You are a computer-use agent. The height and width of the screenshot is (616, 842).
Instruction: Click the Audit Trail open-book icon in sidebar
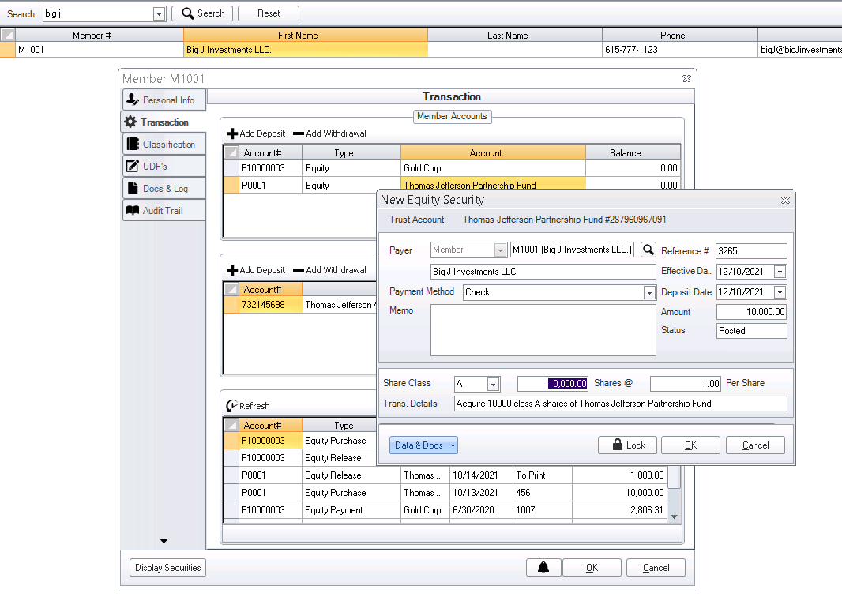click(133, 210)
